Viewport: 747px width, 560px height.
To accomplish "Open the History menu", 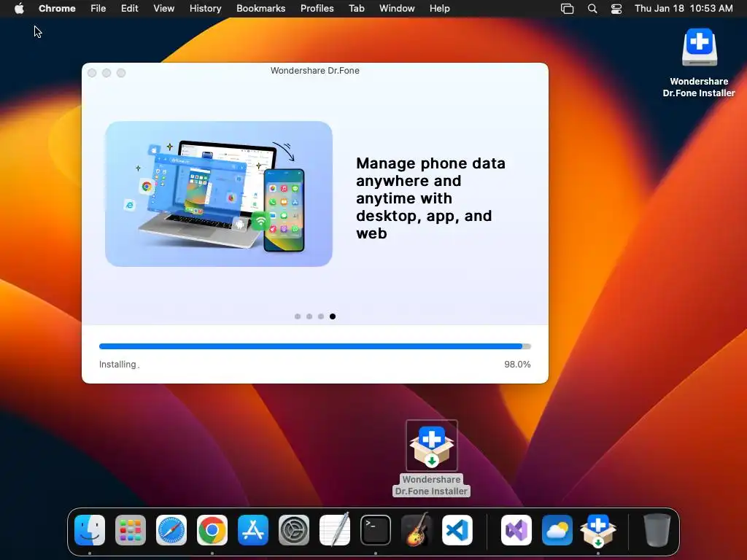I will [205, 9].
